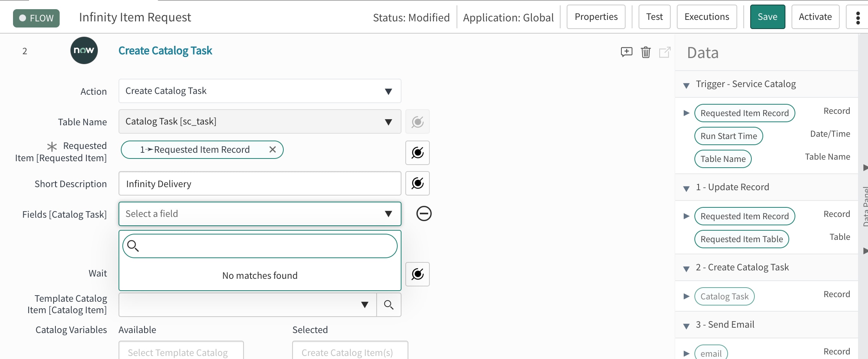Open data pill picker for Requested Item
Viewport: 868px width, 359px height.
[x=418, y=153]
